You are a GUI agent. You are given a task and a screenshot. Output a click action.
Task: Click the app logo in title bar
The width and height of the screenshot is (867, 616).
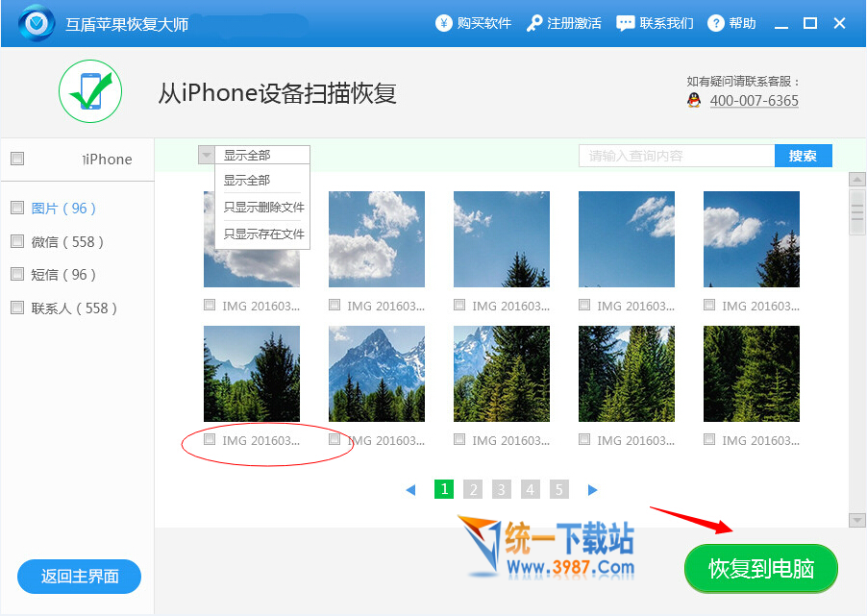pos(37,23)
